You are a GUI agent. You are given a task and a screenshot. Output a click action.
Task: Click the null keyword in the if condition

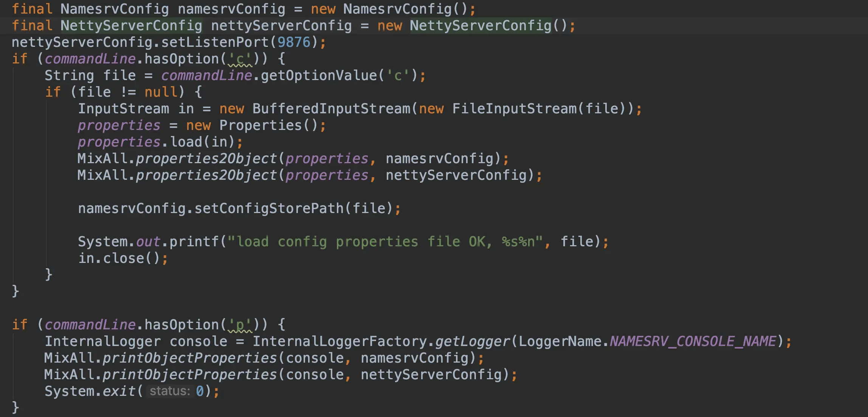(161, 92)
